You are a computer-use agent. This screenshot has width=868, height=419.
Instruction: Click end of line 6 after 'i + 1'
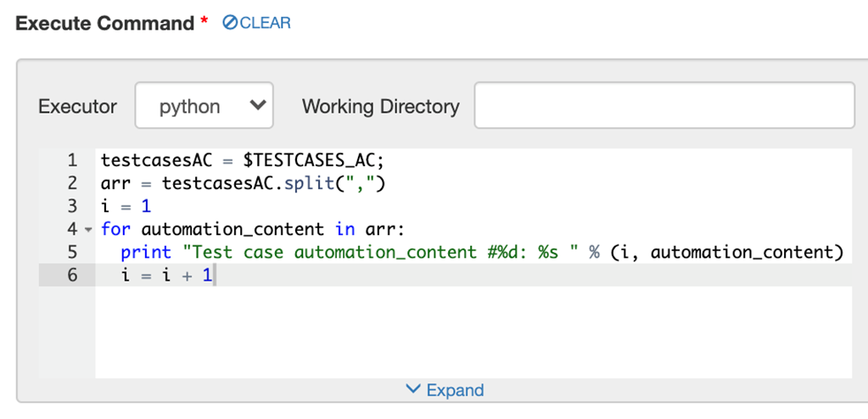click(216, 275)
